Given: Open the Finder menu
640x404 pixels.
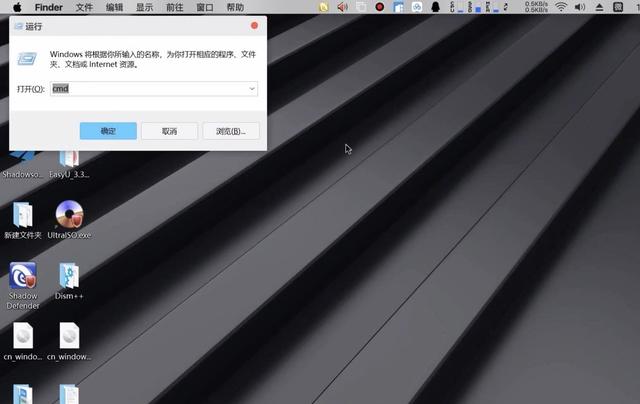Looking at the screenshot, I should pyautogui.click(x=48, y=7).
